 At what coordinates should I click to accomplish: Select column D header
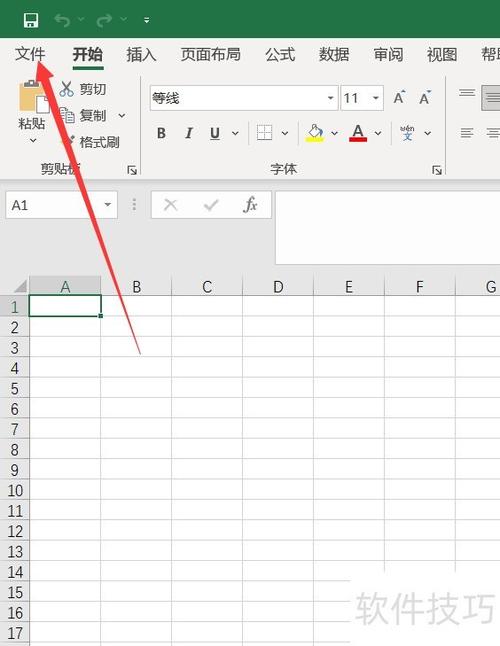[x=278, y=286]
